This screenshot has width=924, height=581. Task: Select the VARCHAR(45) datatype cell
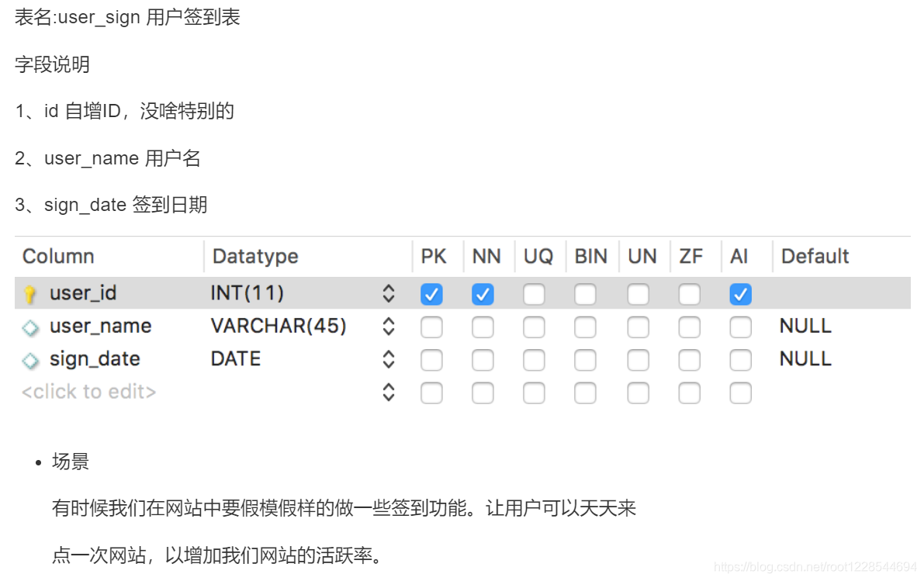[279, 327]
